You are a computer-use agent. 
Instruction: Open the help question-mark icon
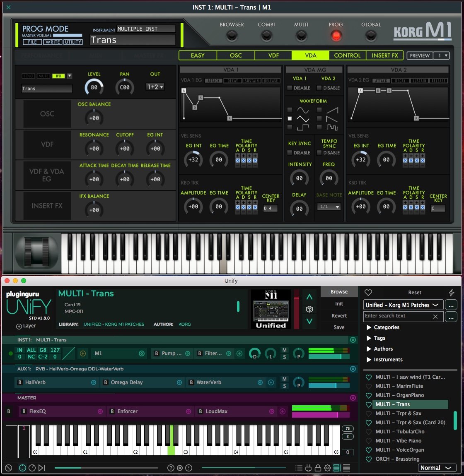[171, 468]
